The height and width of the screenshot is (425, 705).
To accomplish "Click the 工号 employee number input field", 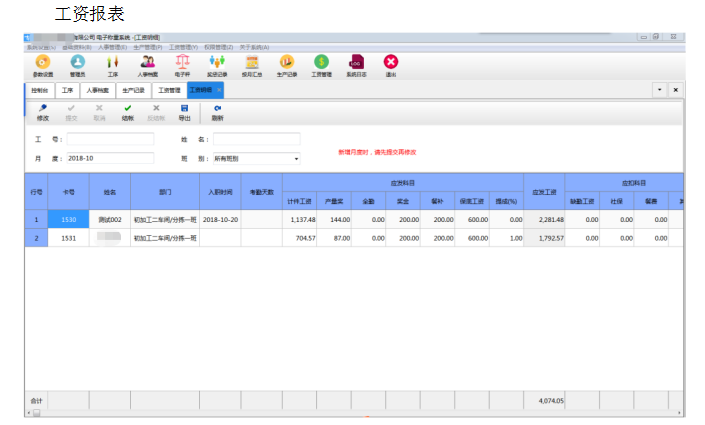I will [x=110, y=139].
